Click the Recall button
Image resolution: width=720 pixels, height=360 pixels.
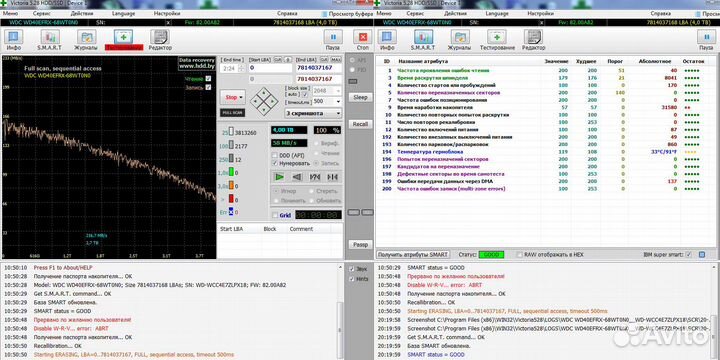pyautogui.click(x=360, y=124)
